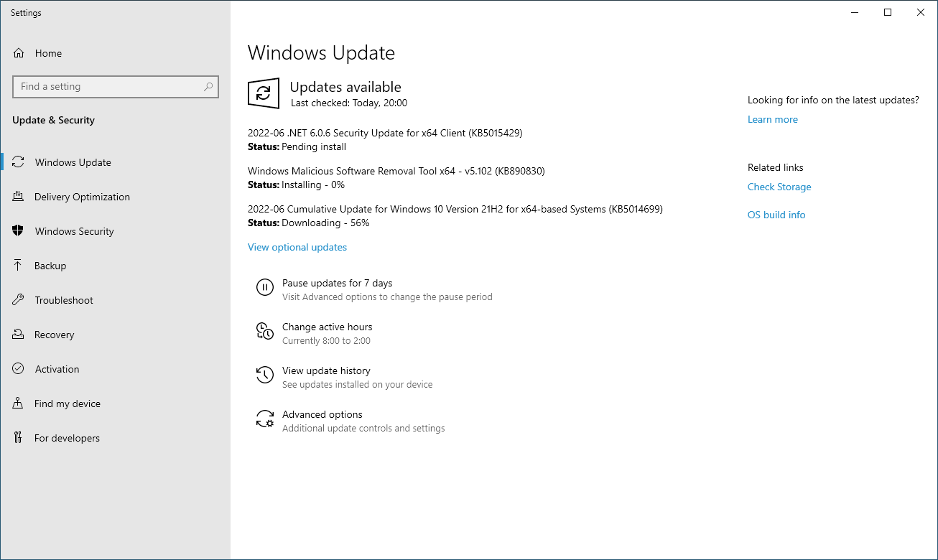Click the 'Pending install' status text

click(x=314, y=146)
